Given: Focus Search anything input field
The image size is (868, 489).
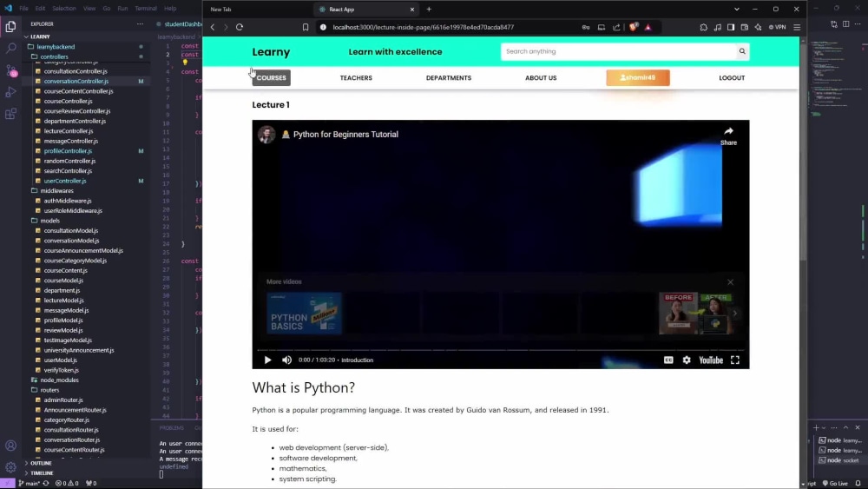Looking at the screenshot, I should click(x=618, y=51).
